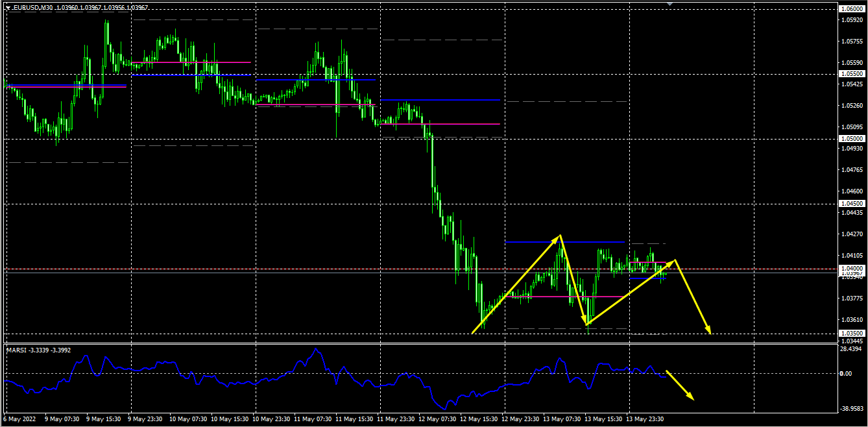This screenshot has width=868, height=427.
Task: Click the second yellow up-arrow's tip near 1.04000
Action: pos(675,261)
